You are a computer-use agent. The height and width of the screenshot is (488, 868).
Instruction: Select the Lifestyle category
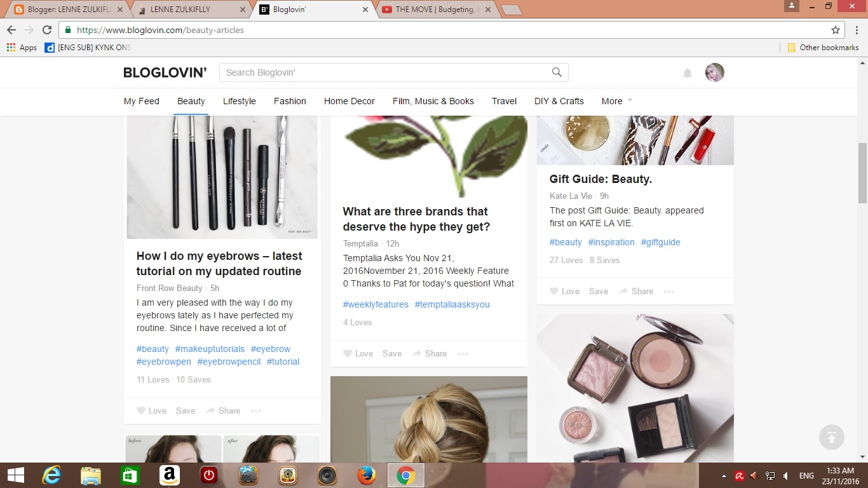(240, 101)
